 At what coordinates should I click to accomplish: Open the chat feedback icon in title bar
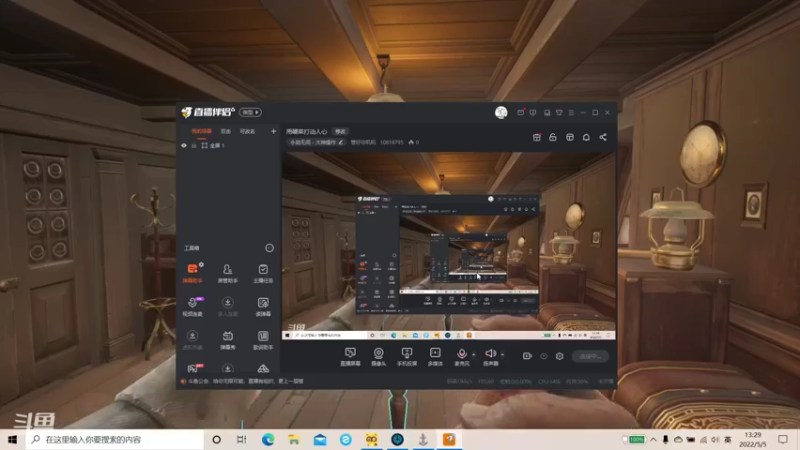pos(533,112)
